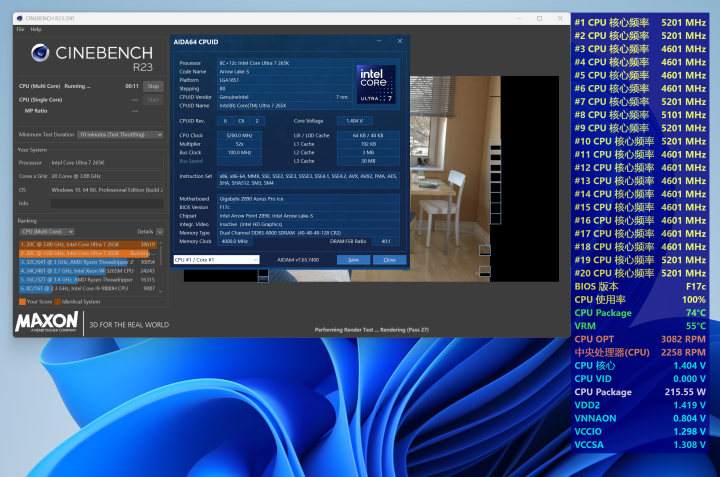Select the running ranking row 2 entry

88,253
